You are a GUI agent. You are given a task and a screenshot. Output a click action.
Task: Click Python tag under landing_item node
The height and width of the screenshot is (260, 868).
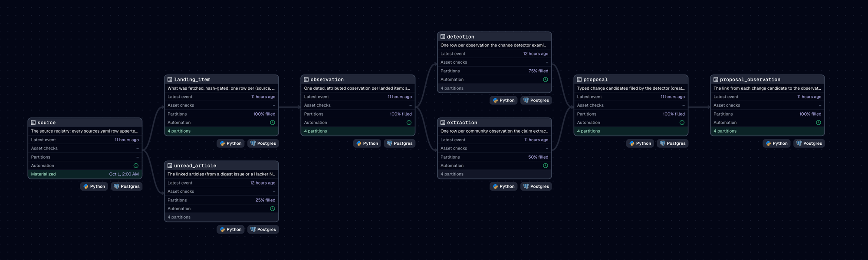pyautogui.click(x=230, y=143)
